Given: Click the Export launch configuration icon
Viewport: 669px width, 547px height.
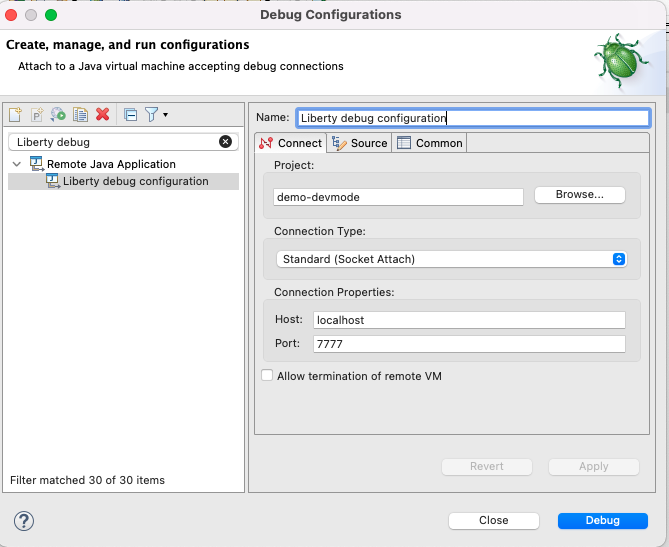Looking at the screenshot, I should click(58, 115).
